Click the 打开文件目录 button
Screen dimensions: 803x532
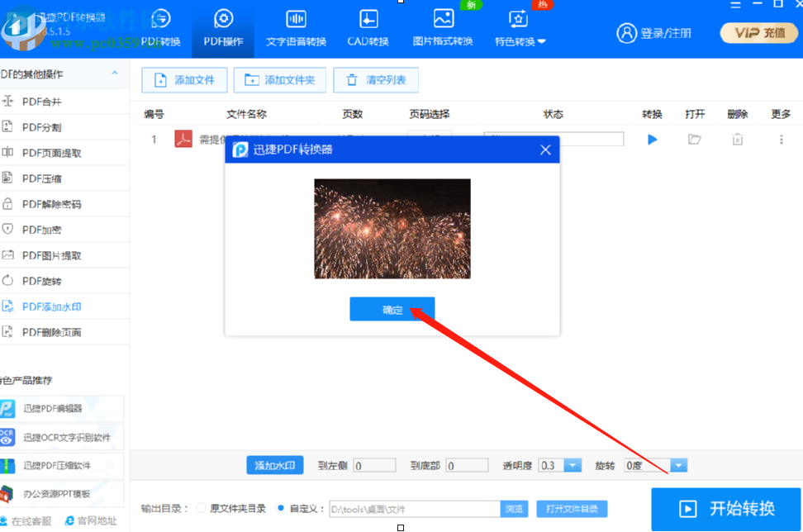(x=572, y=509)
